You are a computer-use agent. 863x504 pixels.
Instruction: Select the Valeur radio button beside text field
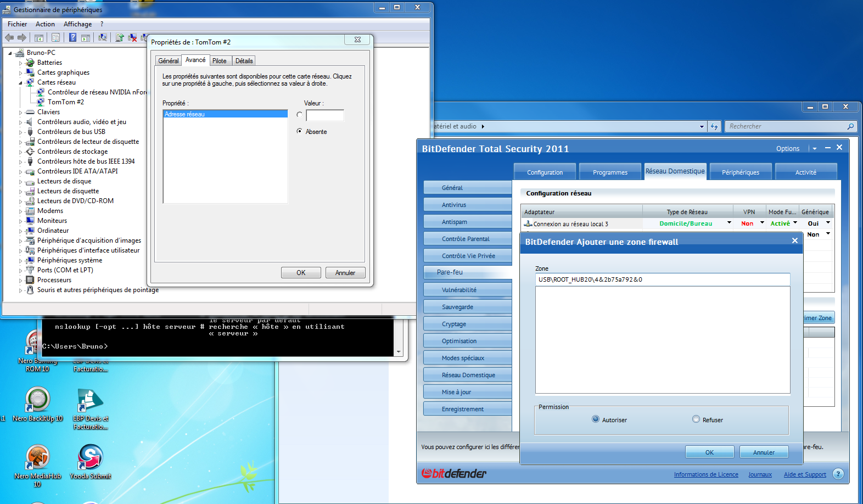(x=299, y=115)
